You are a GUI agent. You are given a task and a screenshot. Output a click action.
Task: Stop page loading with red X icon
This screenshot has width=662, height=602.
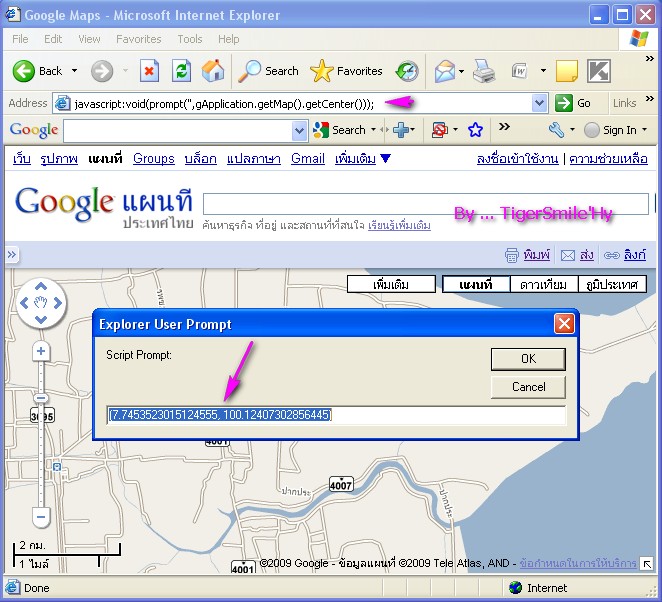point(149,71)
